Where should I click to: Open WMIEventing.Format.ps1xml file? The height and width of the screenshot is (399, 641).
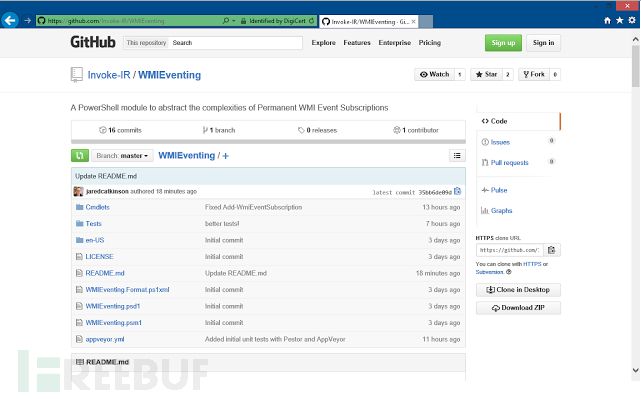[x=127, y=289]
